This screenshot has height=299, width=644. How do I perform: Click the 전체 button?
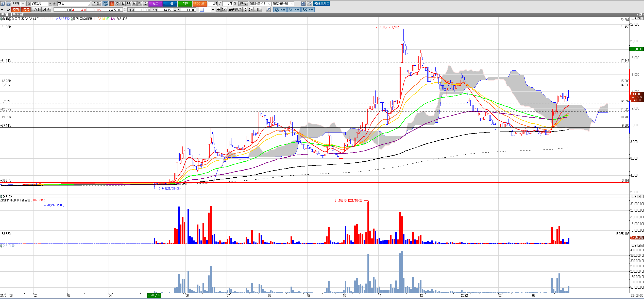[x=96, y=4]
